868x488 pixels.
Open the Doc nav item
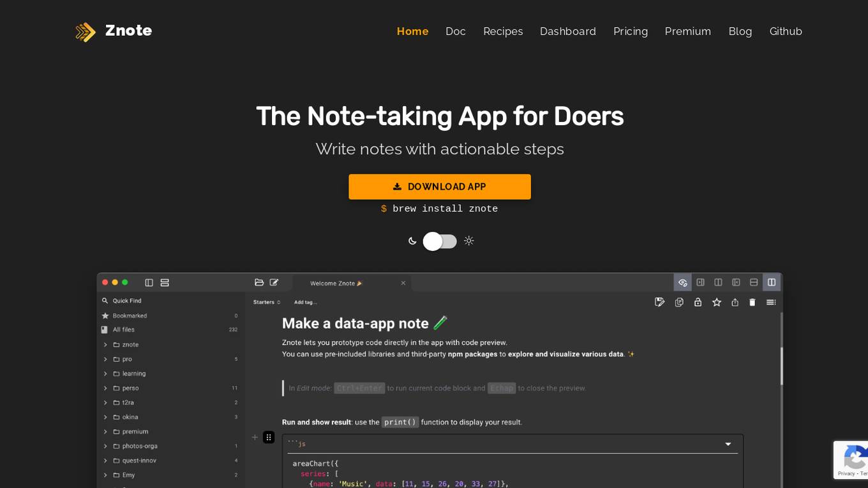(x=456, y=31)
